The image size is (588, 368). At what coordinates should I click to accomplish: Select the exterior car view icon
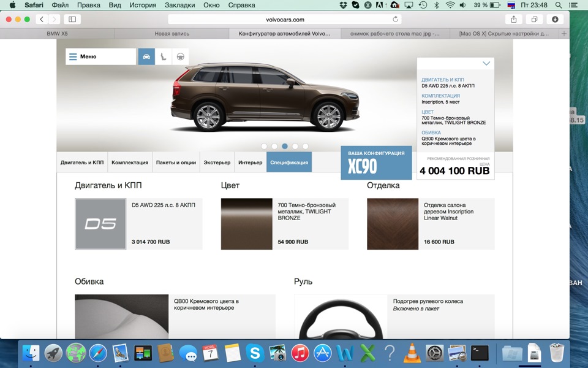pos(146,56)
